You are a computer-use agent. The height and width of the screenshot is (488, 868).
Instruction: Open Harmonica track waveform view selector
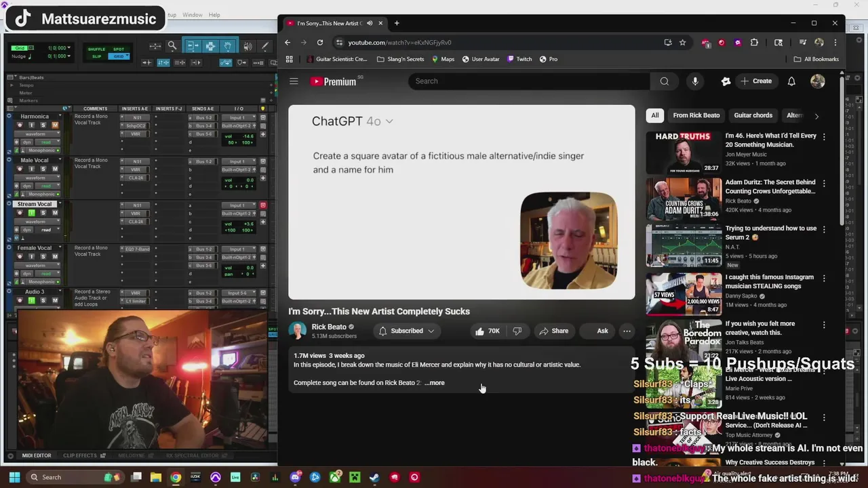tap(37, 134)
